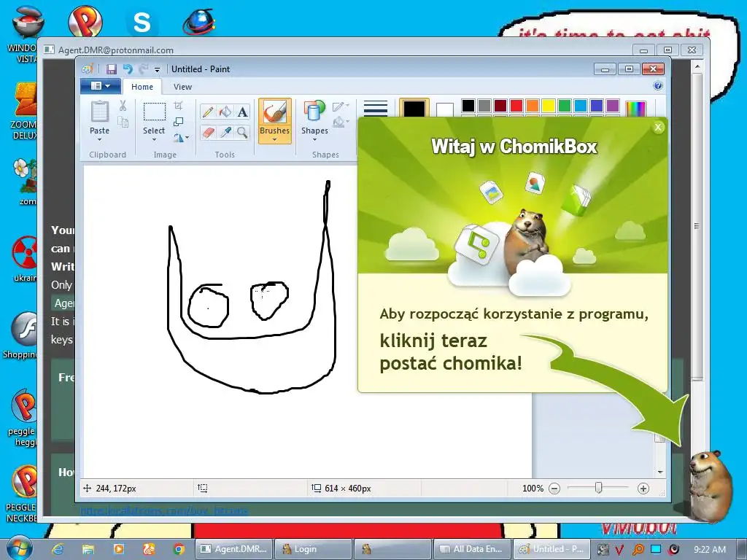Screen dimensions: 747x560
Task: Switch to the Home ribbon tab
Action: pyautogui.click(x=142, y=87)
